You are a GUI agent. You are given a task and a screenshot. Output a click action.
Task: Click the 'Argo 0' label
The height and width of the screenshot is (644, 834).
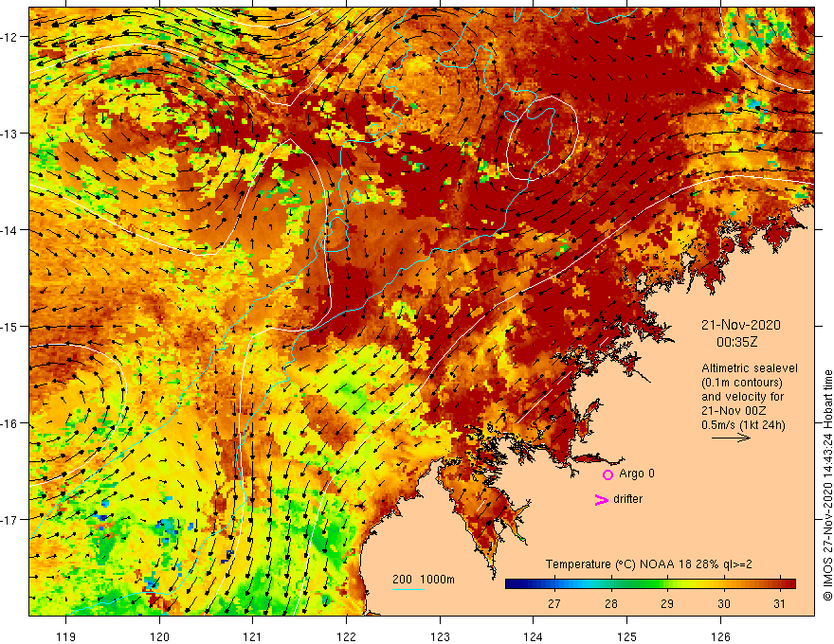tap(637, 474)
